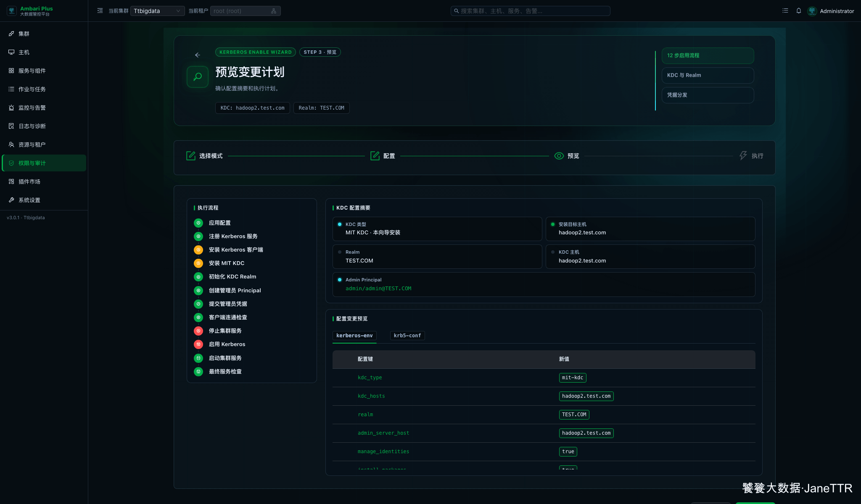
Task: Click the KERBEROS ENABLE WIZARD tag
Action: [256, 52]
